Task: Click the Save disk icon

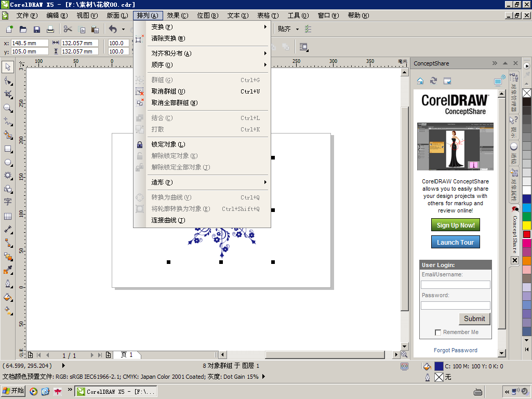Action: tap(37, 29)
